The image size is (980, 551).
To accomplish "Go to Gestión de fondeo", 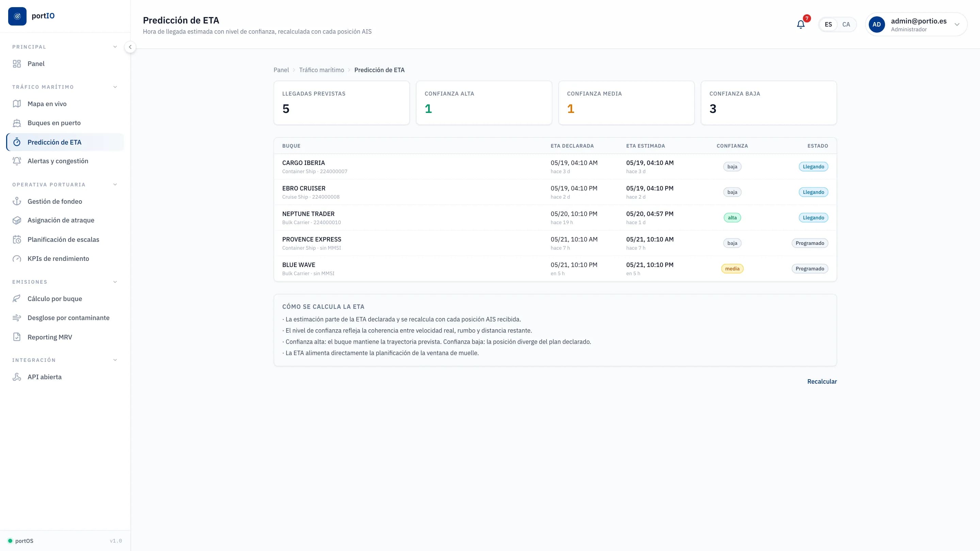I will pos(65,201).
